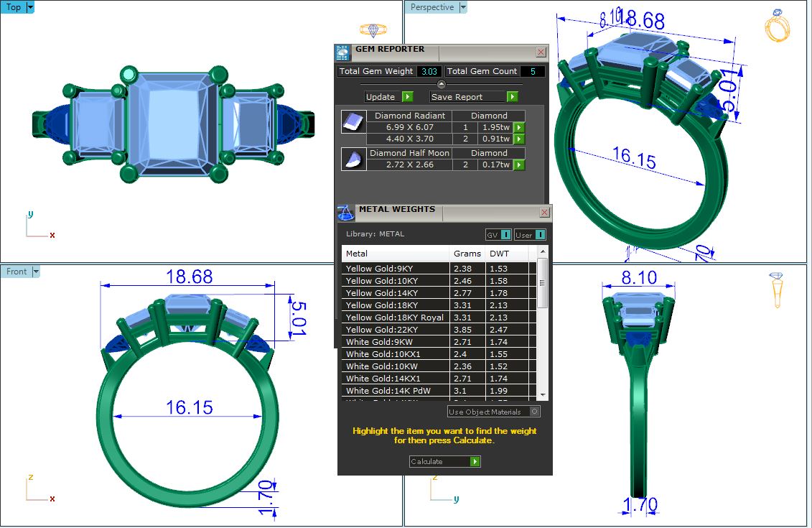The height and width of the screenshot is (528, 812).
Task: Open the Top viewport dropdown arrow
Action: [x=30, y=7]
